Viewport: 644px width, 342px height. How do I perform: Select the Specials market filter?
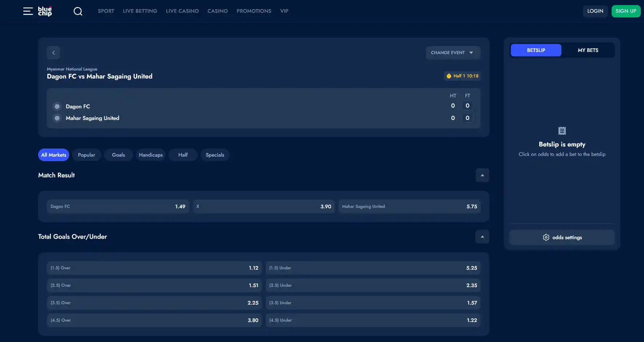pyautogui.click(x=215, y=155)
